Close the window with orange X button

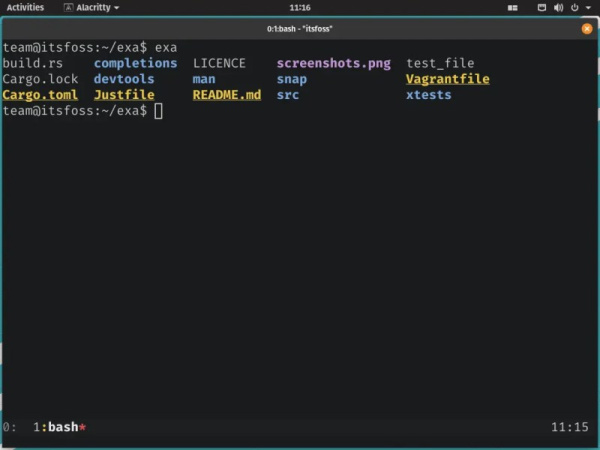coord(587,29)
